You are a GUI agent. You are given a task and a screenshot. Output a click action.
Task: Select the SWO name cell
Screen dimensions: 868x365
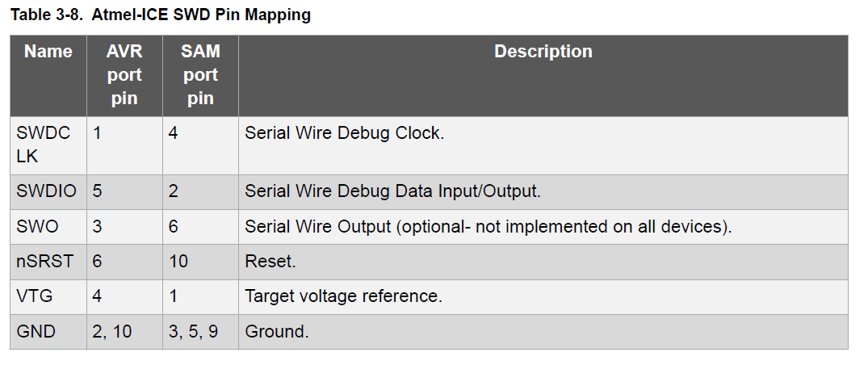38,227
